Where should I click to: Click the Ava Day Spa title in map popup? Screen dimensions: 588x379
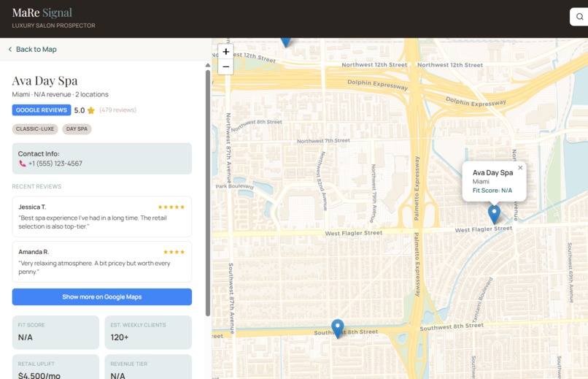click(x=492, y=172)
